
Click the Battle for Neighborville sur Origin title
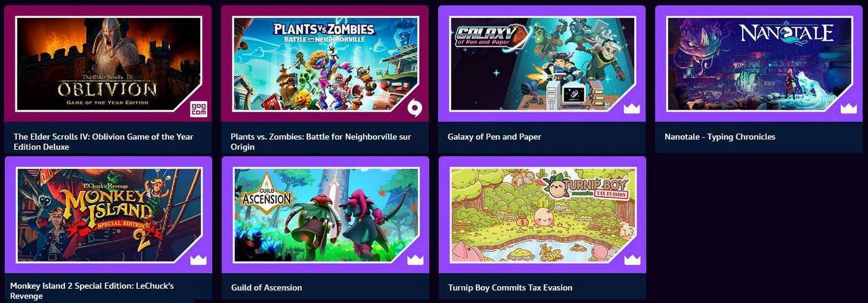click(321, 142)
